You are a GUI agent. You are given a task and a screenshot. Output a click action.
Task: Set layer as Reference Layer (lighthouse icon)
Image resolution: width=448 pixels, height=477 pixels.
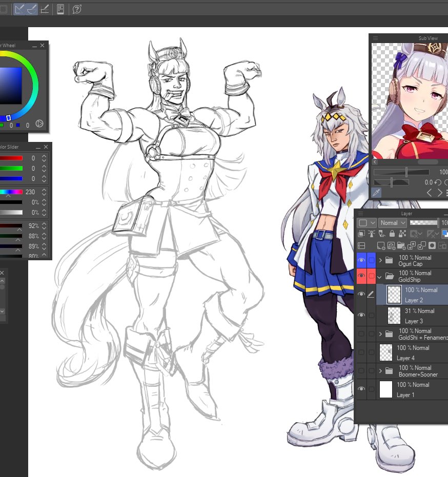coord(372,234)
